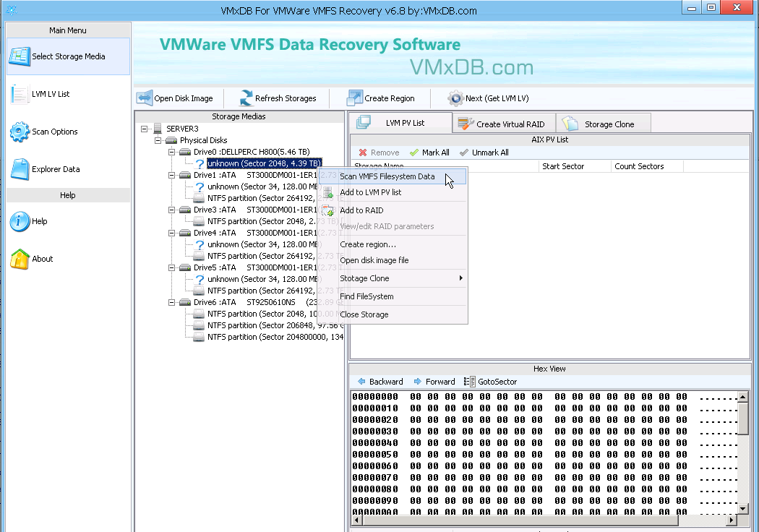Click the Storage Clone tab icon

(x=570, y=124)
